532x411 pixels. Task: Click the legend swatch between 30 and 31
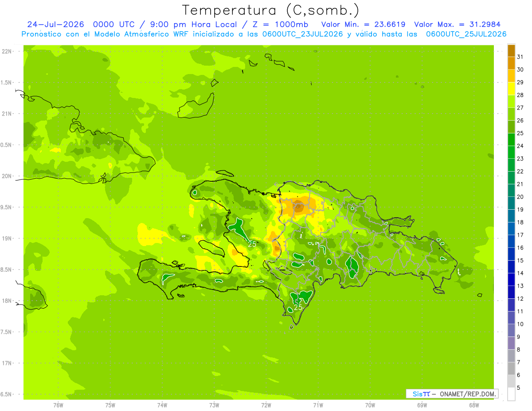(x=511, y=63)
